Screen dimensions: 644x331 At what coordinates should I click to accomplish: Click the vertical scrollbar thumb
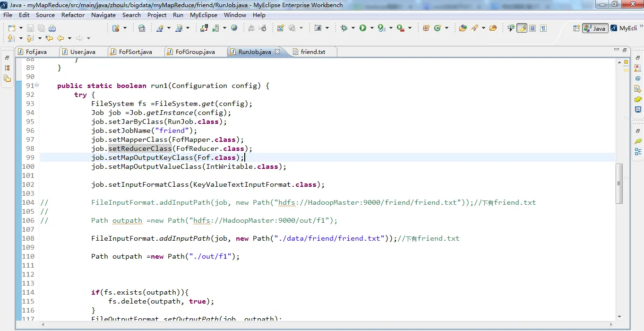coord(619,183)
